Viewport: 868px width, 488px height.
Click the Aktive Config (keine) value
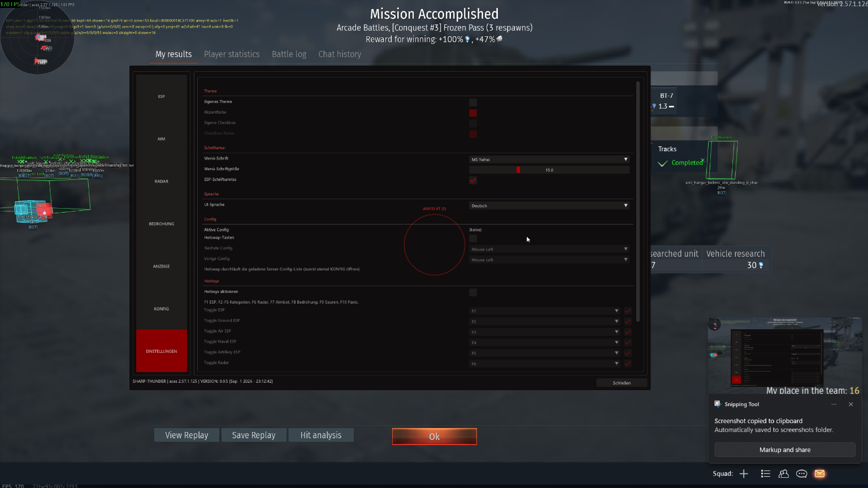pyautogui.click(x=475, y=230)
